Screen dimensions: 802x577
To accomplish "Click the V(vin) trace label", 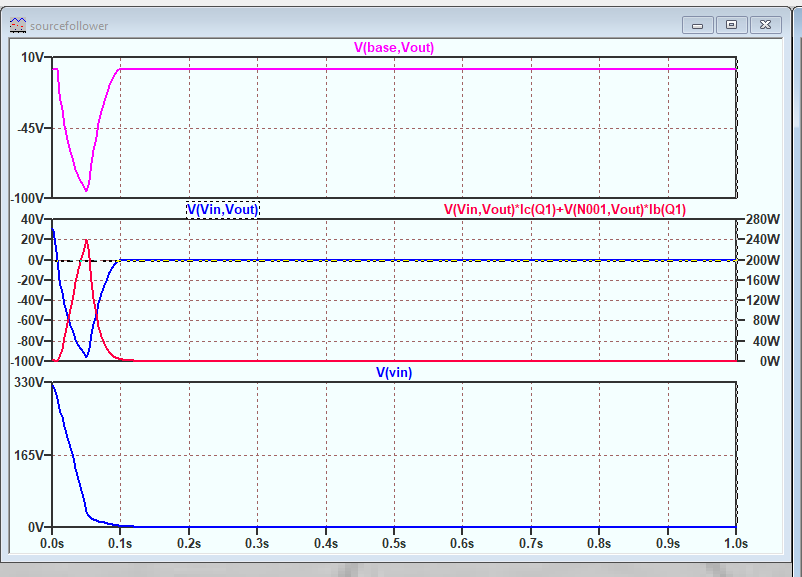I will [394, 372].
